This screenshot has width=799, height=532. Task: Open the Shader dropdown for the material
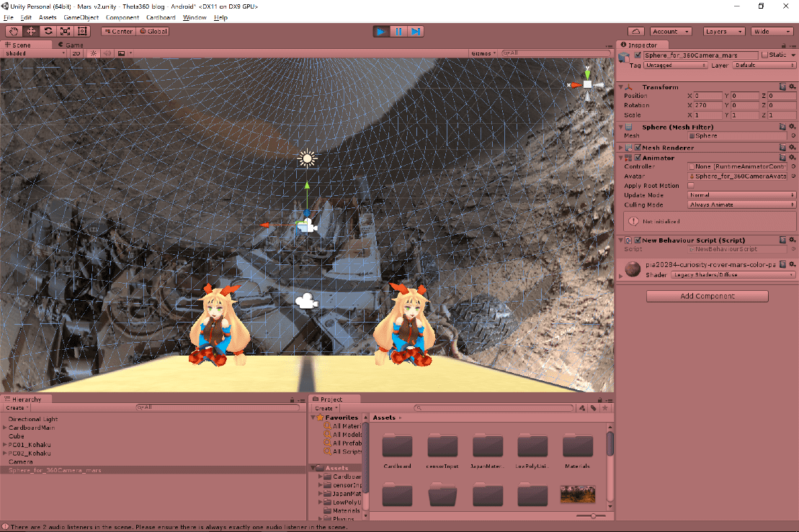click(733, 275)
